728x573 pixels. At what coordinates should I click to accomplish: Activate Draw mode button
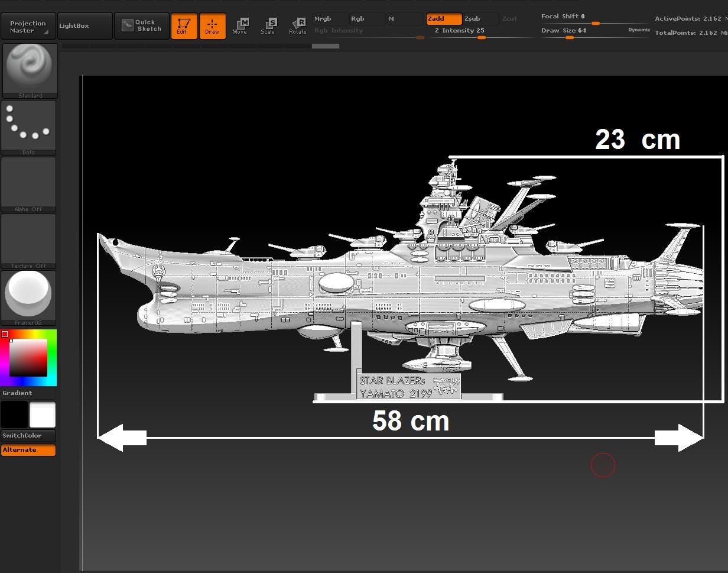coord(213,25)
